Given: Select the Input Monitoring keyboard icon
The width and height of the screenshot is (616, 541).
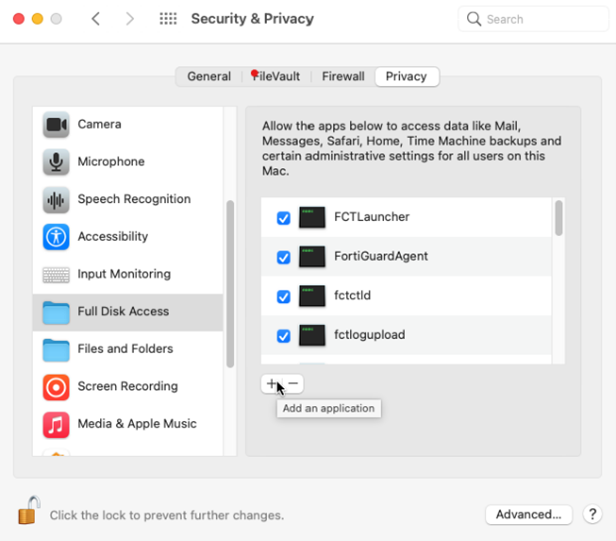Looking at the screenshot, I should [56, 274].
